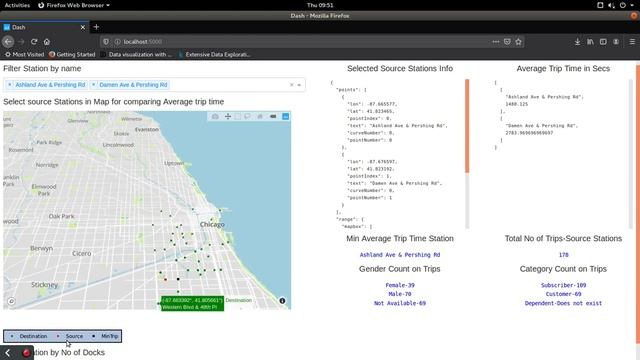
Task: Open Firefox home page icon
Action: 47,42
